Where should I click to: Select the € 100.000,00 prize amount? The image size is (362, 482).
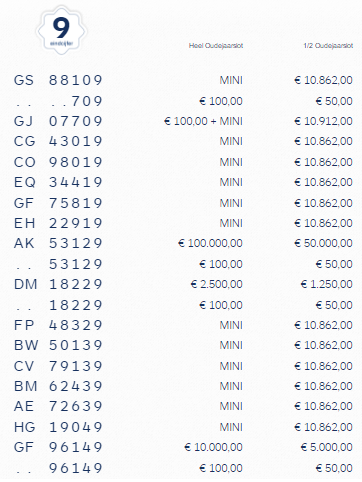210,243
